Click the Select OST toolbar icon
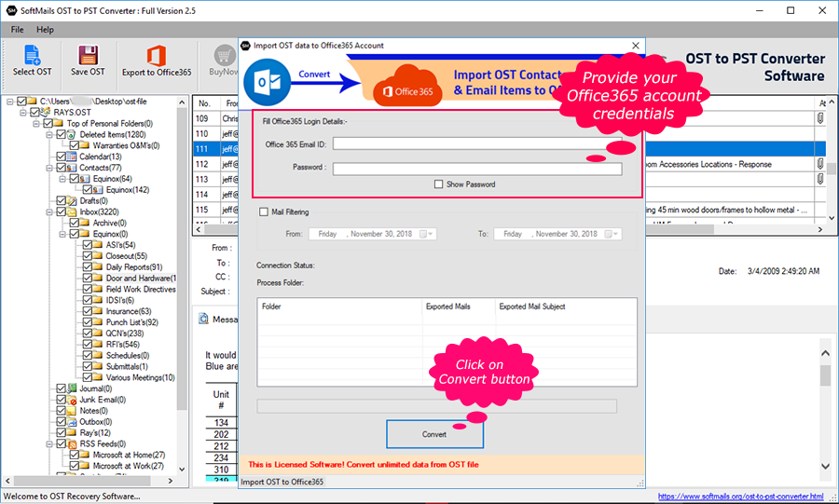This screenshot has width=839, height=504. (x=32, y=55)
